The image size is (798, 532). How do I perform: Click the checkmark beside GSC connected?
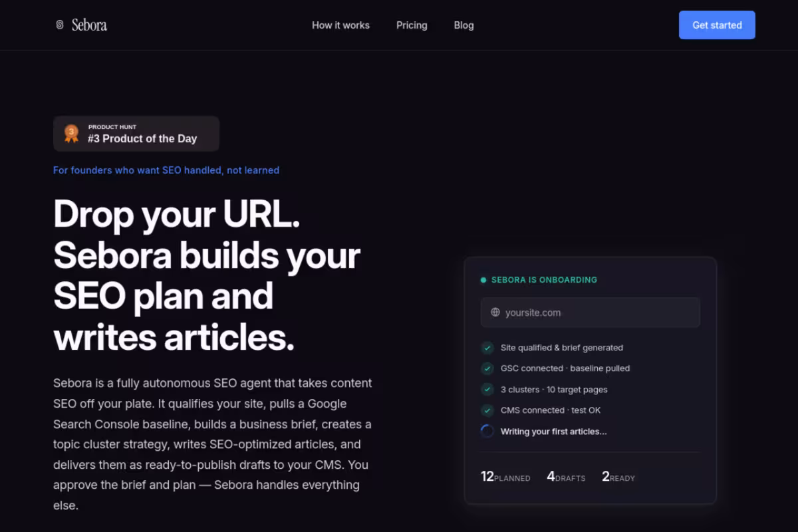click(x=487, y=368)
